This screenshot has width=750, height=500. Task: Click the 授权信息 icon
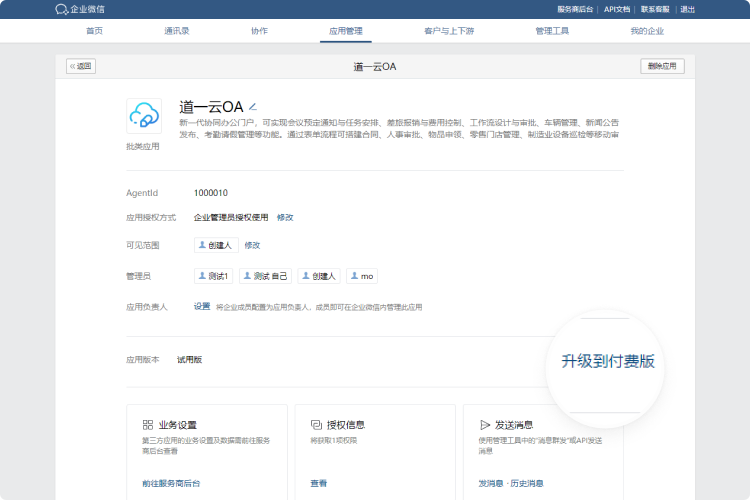[316, 424]
